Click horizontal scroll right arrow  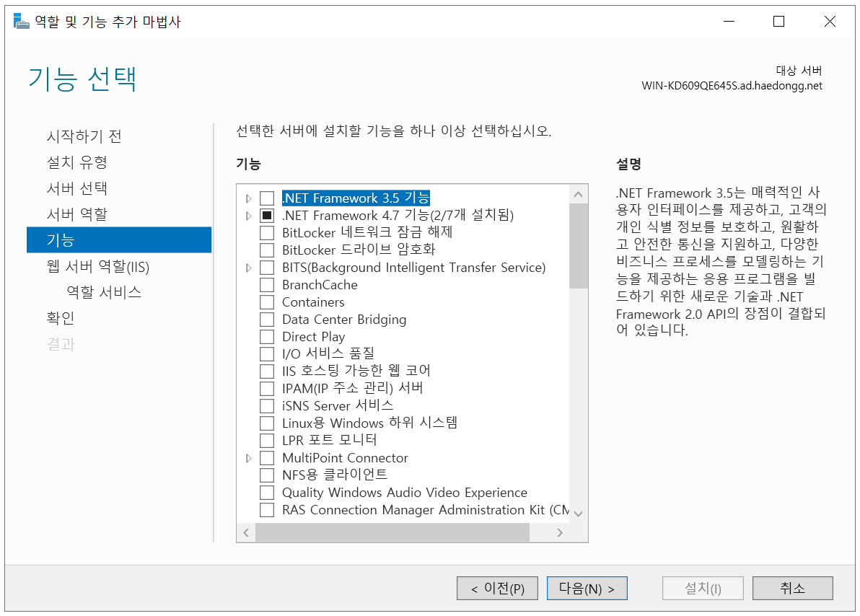[x=559, y=532]
